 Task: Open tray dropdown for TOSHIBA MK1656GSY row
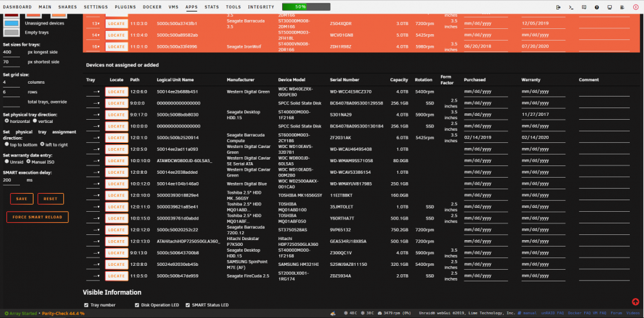(x=93, y=195)
